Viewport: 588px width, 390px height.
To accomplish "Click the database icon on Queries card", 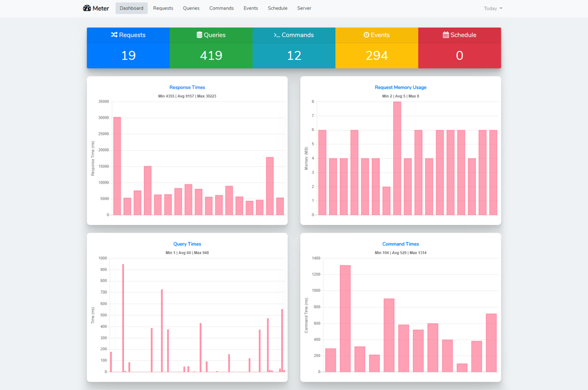I will (x=199, y=35).
